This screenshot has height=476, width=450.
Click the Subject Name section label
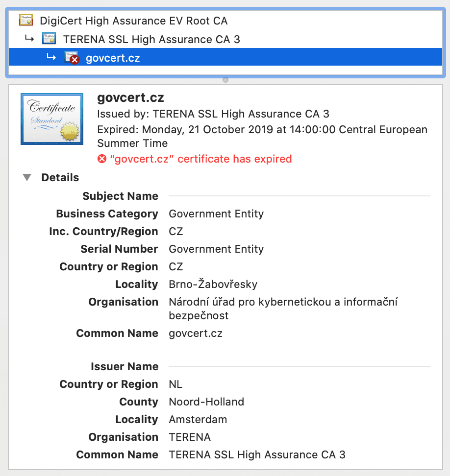click(x=120, y=196)
